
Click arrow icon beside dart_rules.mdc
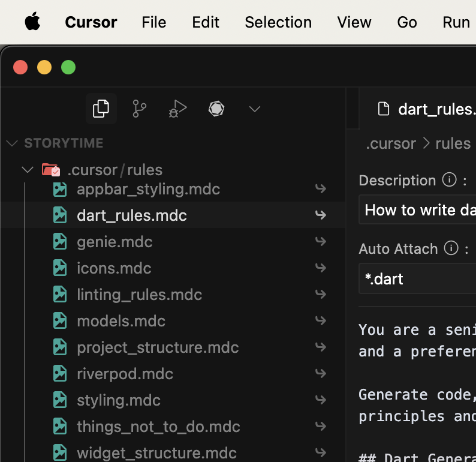click(x=321, y=215)
